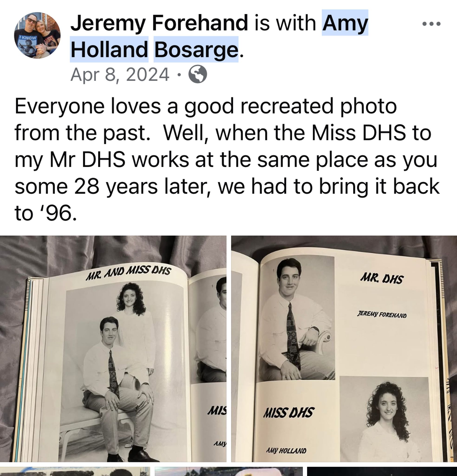457x476 pixels.
Task: Click the 'JEREMY FOREHAND' yearbook caption
Action: click(382, 314)
